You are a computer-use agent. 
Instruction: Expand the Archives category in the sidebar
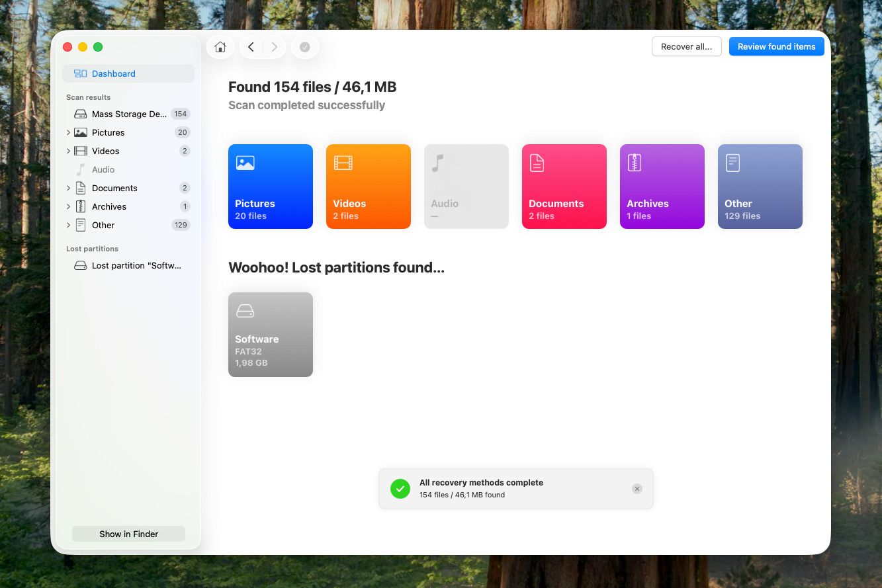point(68,206)
